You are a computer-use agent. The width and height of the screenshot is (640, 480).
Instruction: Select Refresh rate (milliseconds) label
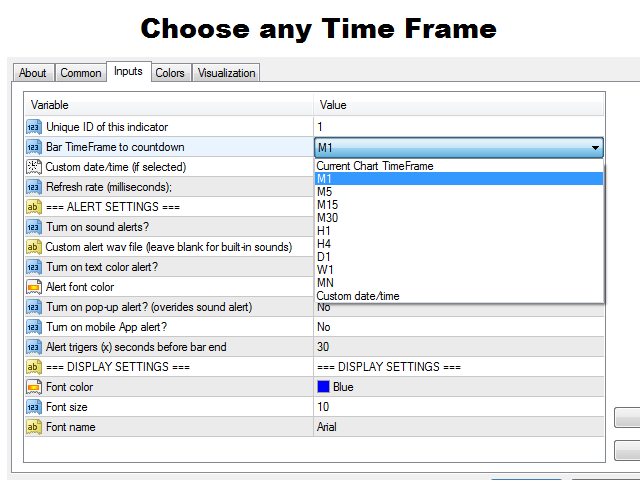point(109,187)
